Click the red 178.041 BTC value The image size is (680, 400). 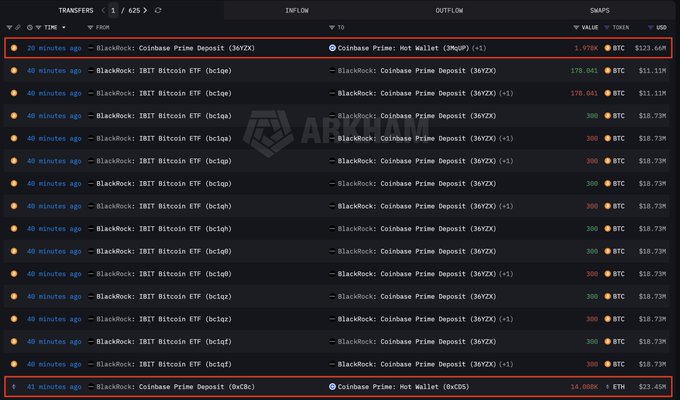(584, 93)
